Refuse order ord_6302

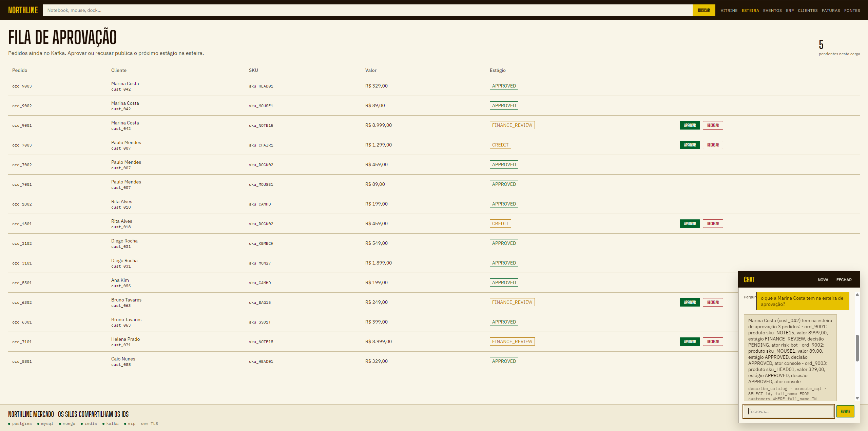713,302
